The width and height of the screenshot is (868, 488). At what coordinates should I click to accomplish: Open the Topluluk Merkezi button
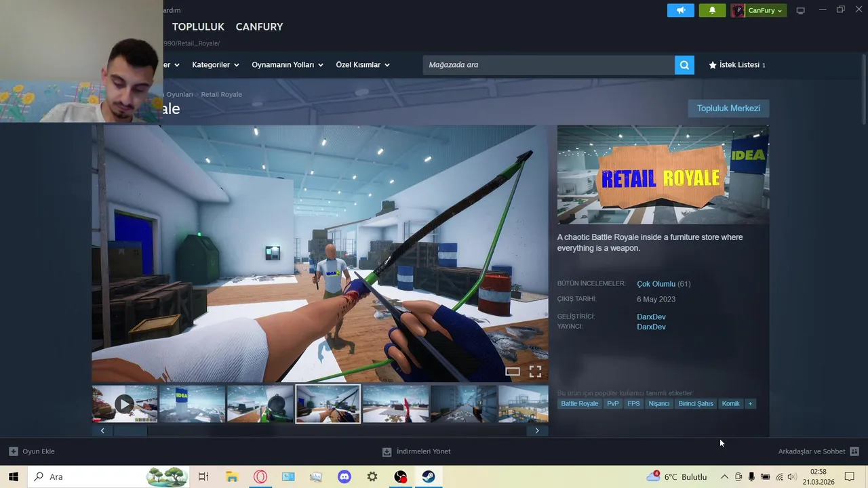pos(728,108)
